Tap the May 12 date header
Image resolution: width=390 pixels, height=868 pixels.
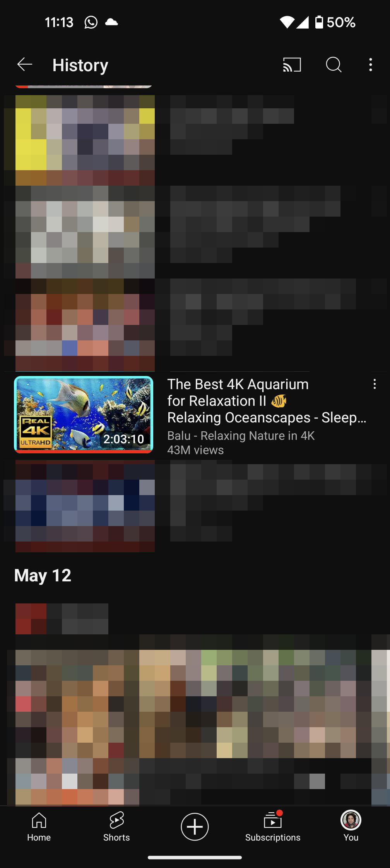click(43, 576)
